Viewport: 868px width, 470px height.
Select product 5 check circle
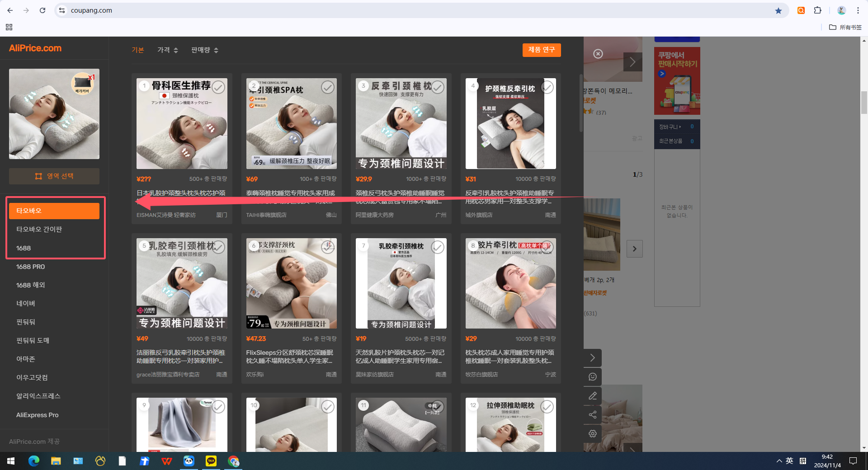tap(218, 247)
